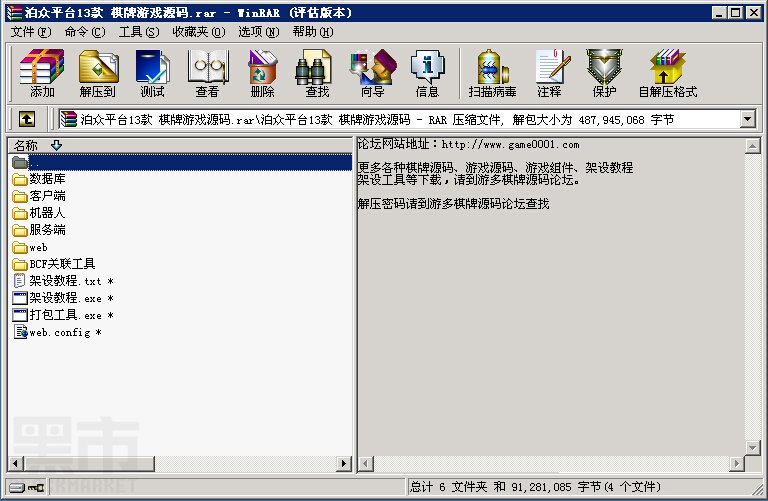Click the http://www.game0001.com URL text

point(510,145)
